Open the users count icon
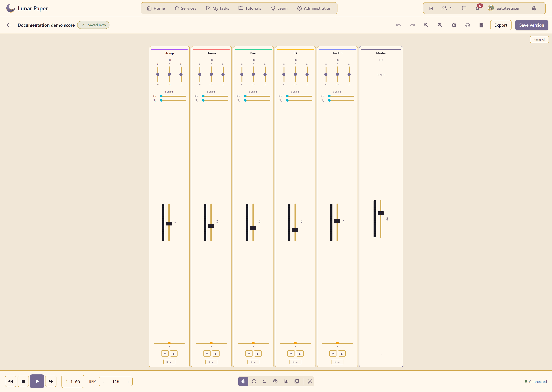The image size is (552, 392). [446, 8]
